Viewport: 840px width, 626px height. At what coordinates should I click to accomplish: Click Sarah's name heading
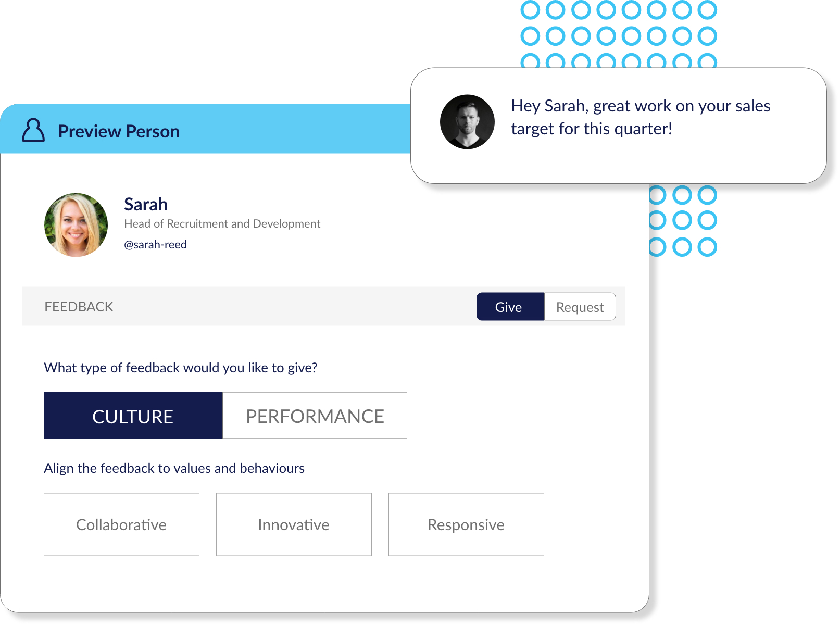coord(146,204)
